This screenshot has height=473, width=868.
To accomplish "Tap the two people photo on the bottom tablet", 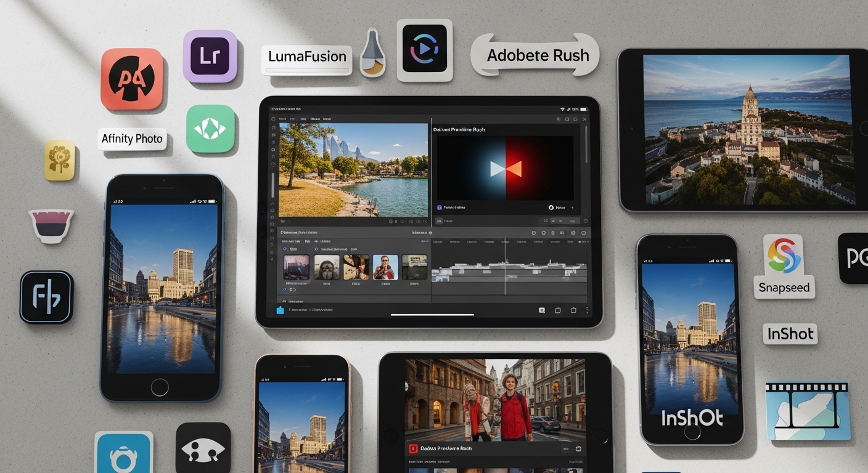I will click(496, 400).
